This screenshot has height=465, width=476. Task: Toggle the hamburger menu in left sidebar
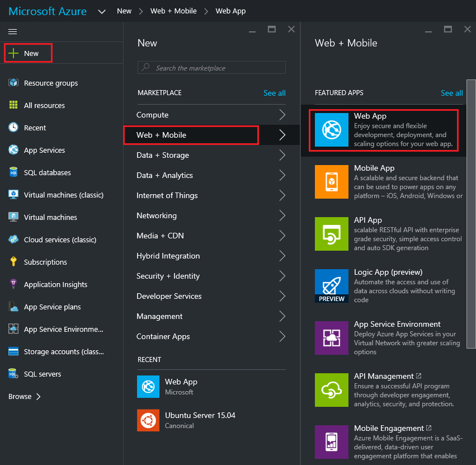point(13,32)
